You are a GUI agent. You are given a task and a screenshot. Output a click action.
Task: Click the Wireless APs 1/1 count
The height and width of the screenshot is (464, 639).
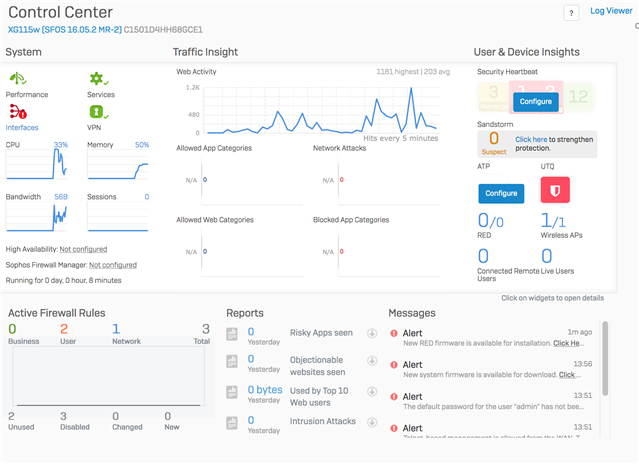(x=553, y=221)
